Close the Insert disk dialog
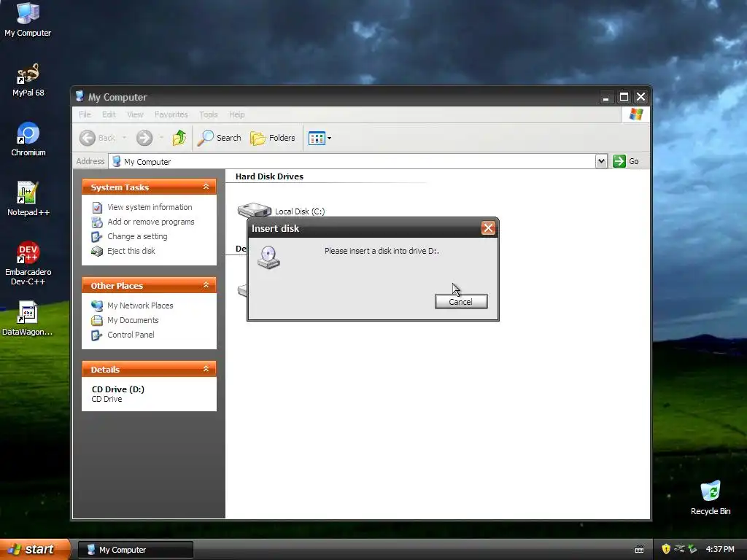 tap(488, 228)
